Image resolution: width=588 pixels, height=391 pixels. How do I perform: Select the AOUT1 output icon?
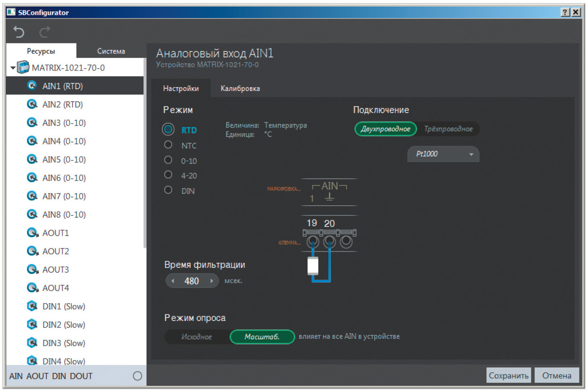click(x=32, y=233)
